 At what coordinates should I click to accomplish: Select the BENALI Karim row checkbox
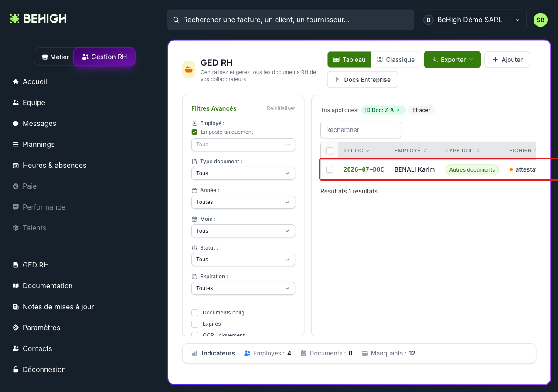click(330, 169)
